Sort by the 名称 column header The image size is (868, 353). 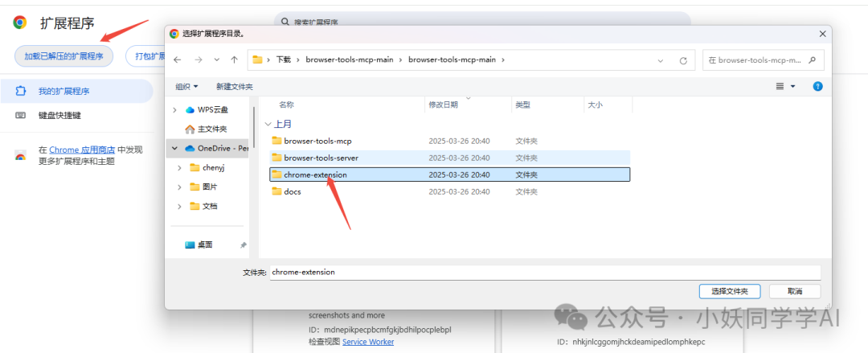click(x=286, y=105)
